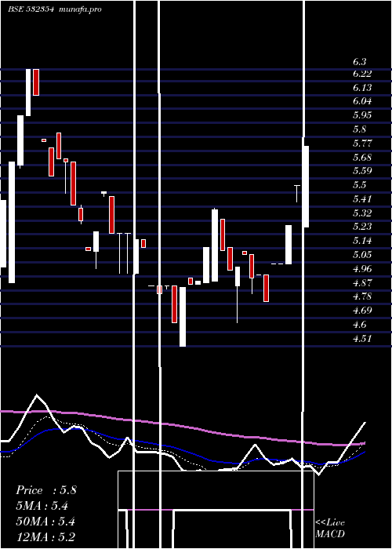Screen dimensions: 392x549
Task: Click the 5.41 price level label
Action: tap(362, 199)
